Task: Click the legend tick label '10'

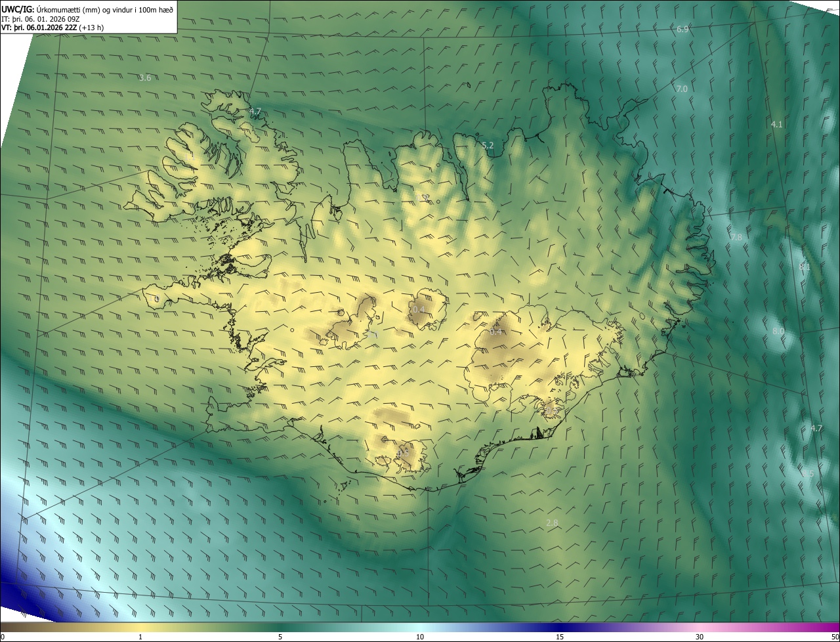Action: coord(420,637)
